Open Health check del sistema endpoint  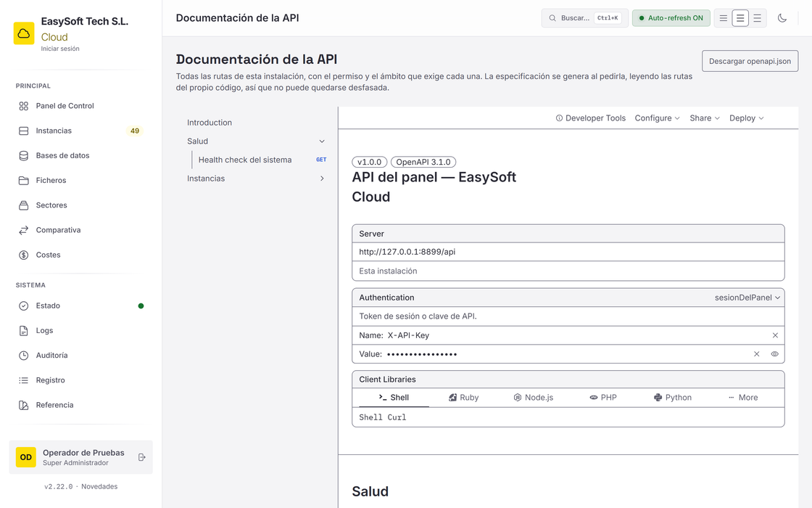pos(262,160)
